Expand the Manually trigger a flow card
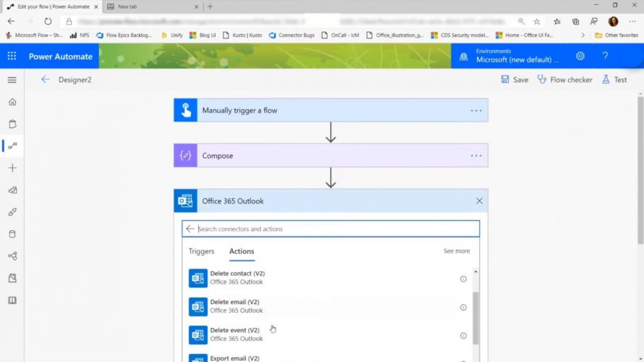Image resolution: width=644 pixels, height=362 pixels. [331, 110]
